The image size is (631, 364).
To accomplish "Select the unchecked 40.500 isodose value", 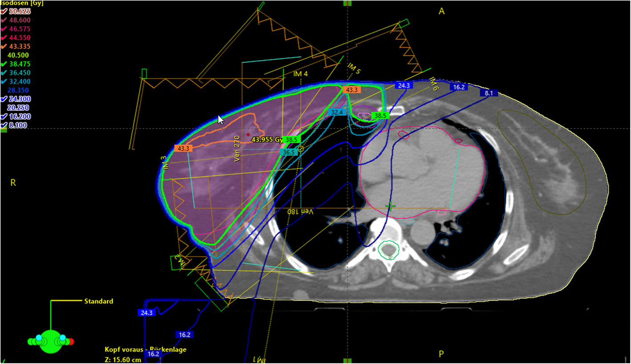I will (x=19, y=55).
